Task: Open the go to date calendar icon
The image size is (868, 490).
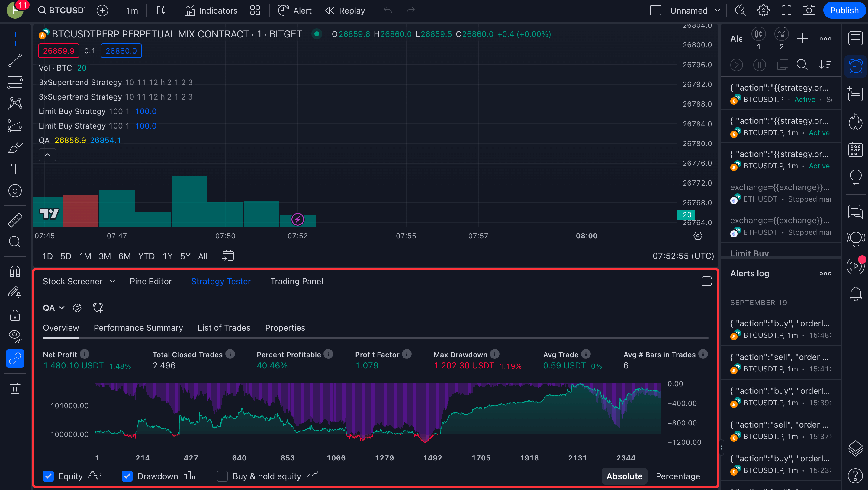Action: click(228, 256)
